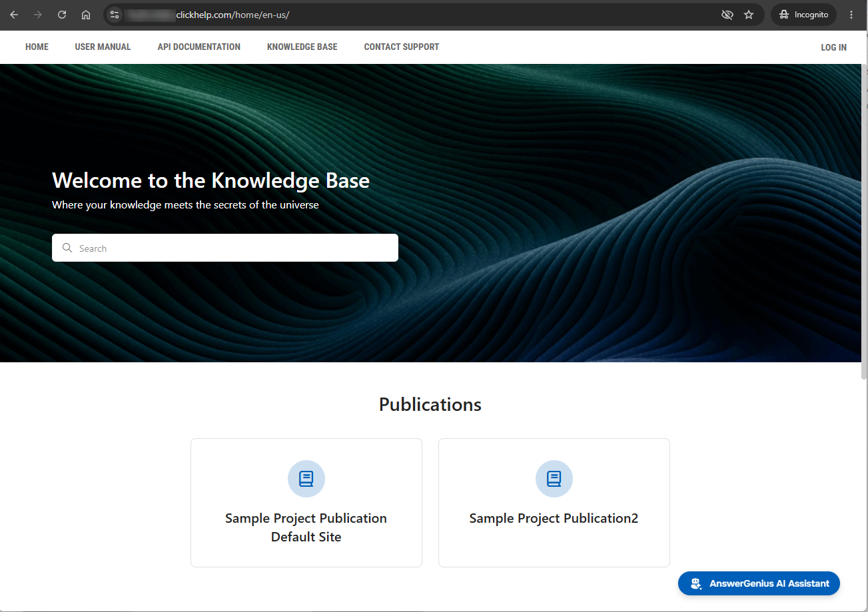Viewport: 868px width, 612px height.
Task: Click the magnifier icon in the search box
Action: [x=67, y=248]
